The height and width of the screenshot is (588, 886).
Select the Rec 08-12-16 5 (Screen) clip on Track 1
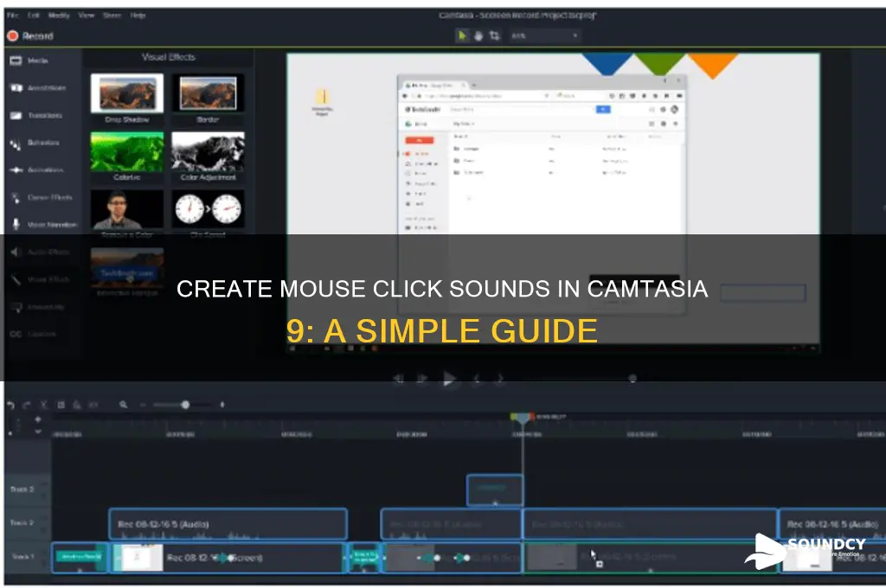(228, 558)
